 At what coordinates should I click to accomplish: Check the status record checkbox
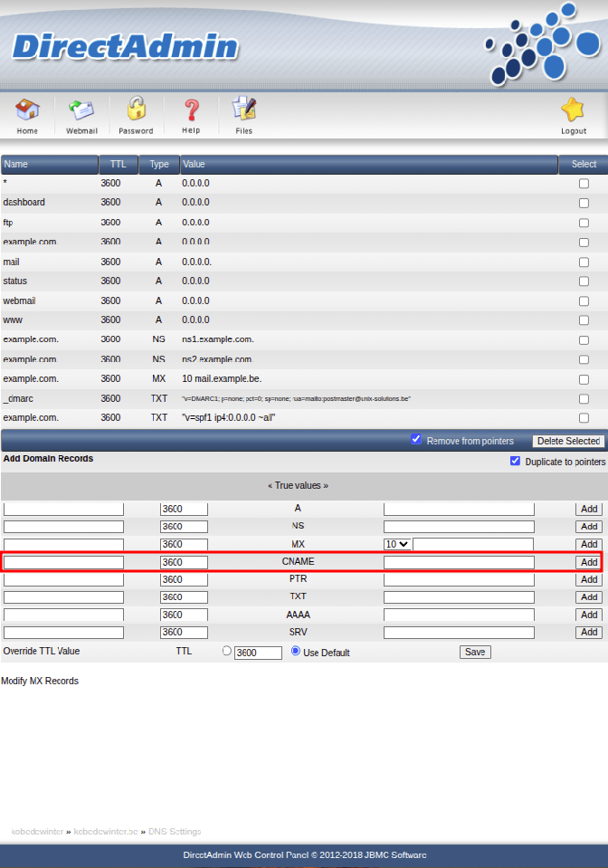[584, 281]
